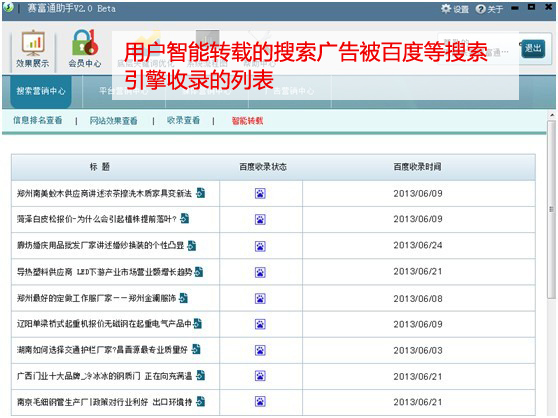Open title 辽阳单梁桥式起重机报价无磁钢在起重电气产品中

(x=104, y=324)
